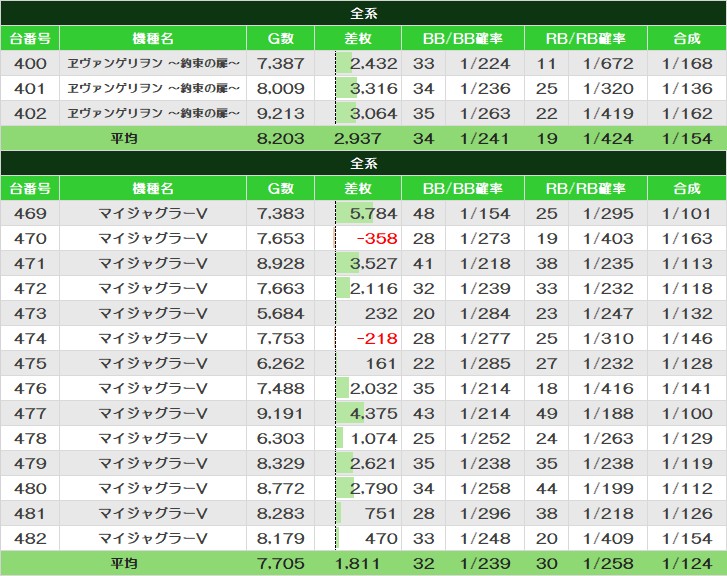Select machine number 478 cell
727x576 pixels.
tap(30, 439)
